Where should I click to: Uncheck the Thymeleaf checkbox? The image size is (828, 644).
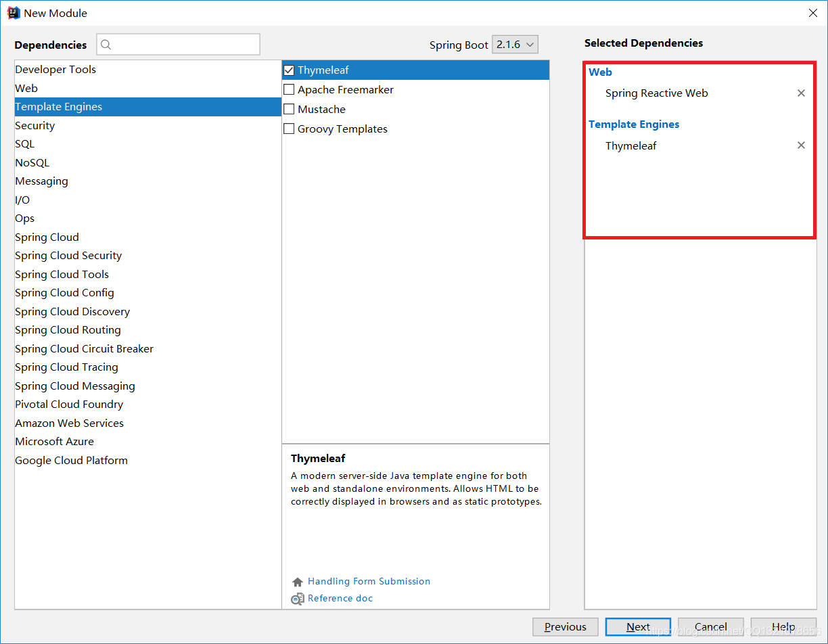[x=289, y=70]
